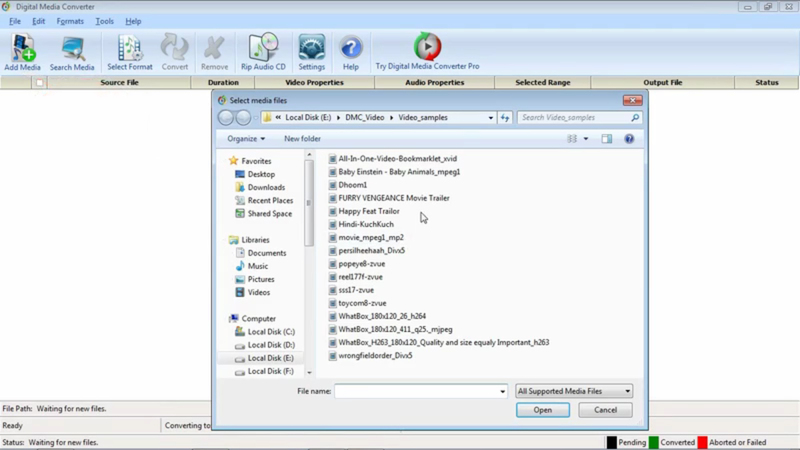
Task: Click the Computer group in sidebar
Action: pyautogui.click(x=252, y=319)
